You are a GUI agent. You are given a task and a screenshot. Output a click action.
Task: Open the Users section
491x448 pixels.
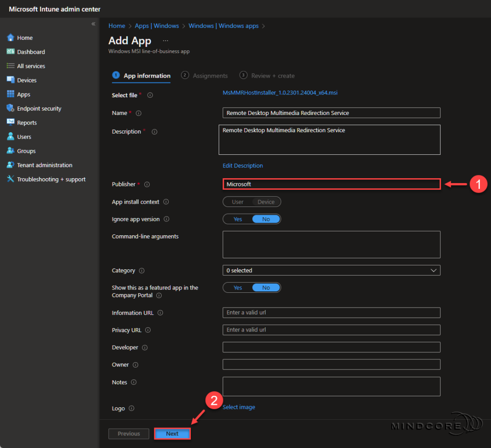click(23, 137)
